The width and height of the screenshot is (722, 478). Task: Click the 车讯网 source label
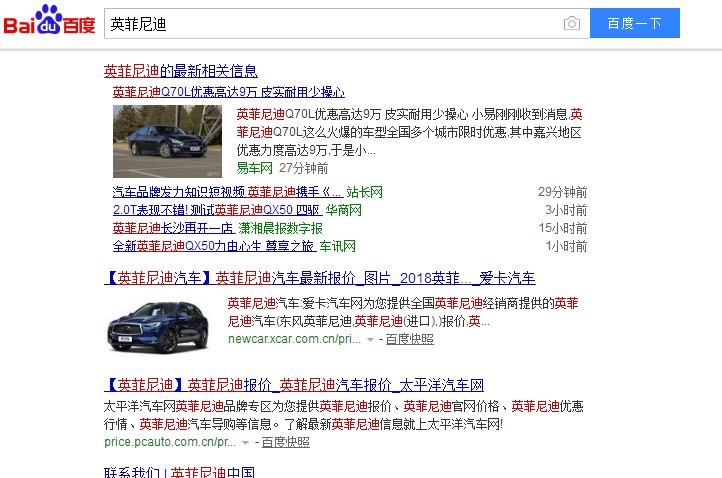(338, 246)
